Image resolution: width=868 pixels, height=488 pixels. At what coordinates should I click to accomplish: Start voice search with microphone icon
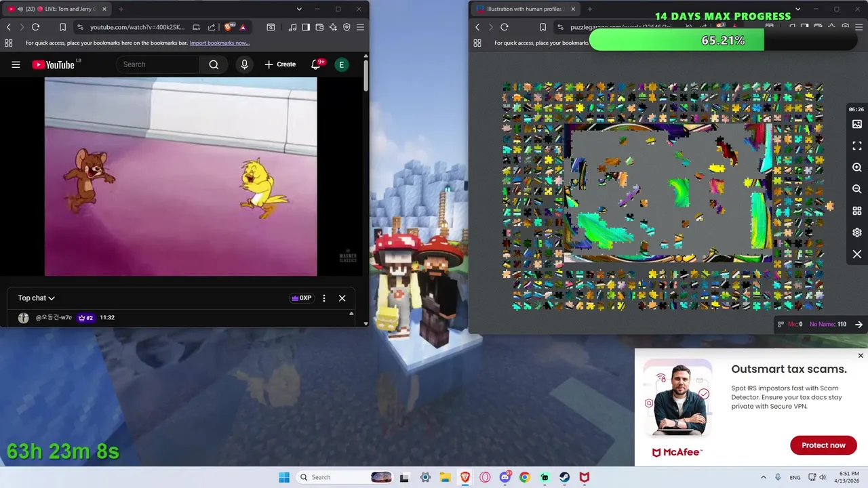(244, 64)
